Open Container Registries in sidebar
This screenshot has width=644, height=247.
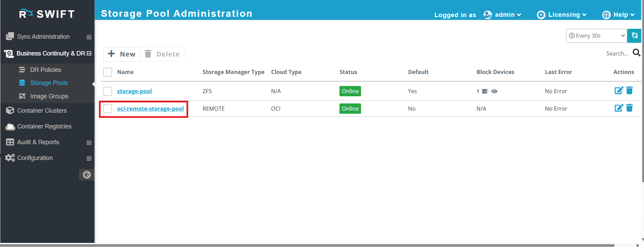(x=44, y=126)
